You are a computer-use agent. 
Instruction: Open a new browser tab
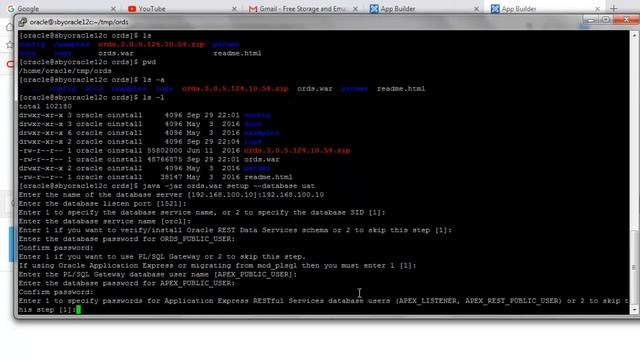[x=613, y=8]
